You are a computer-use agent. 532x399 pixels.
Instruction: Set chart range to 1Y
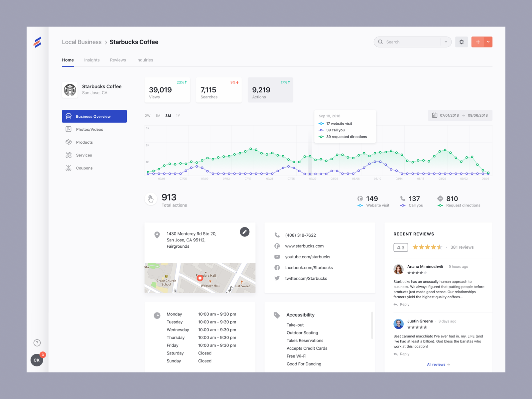point(178,116)
